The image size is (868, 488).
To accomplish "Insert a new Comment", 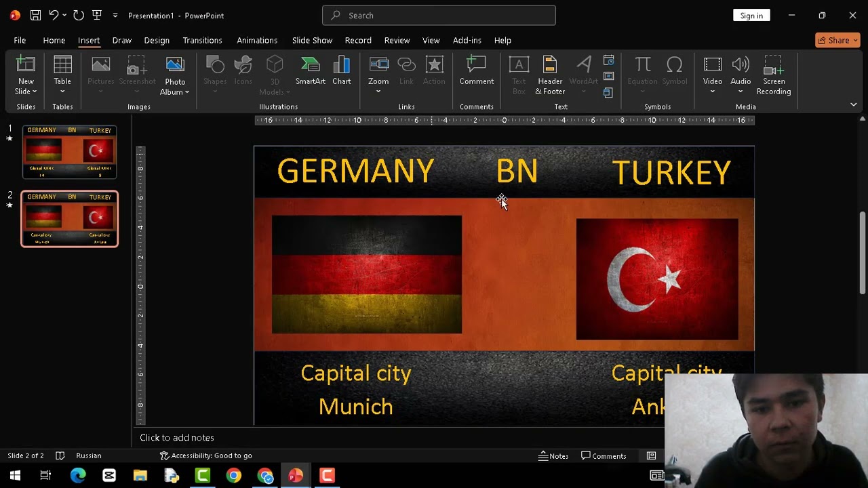I will [476, 70].
